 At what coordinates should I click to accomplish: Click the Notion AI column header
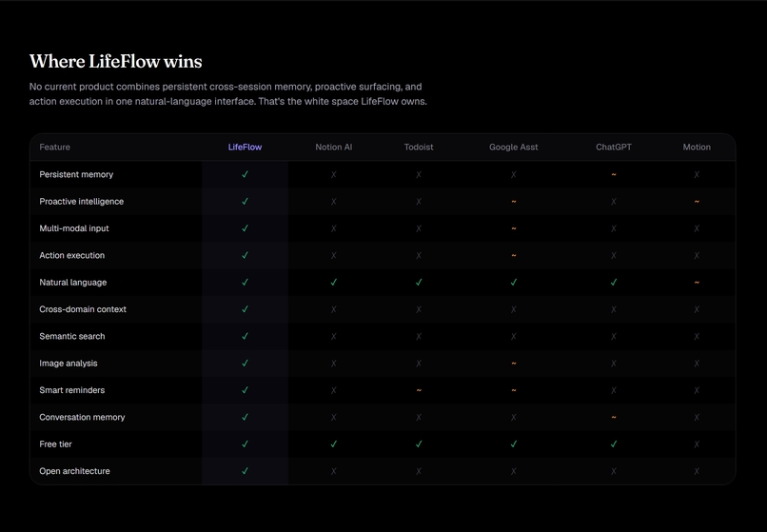tap(334, 147)
